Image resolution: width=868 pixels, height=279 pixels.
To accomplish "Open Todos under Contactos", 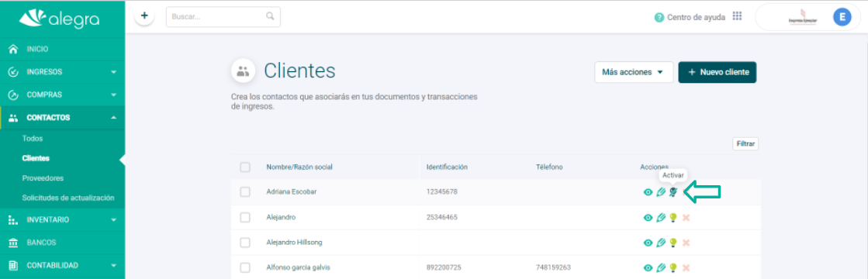I will [32, 139].
